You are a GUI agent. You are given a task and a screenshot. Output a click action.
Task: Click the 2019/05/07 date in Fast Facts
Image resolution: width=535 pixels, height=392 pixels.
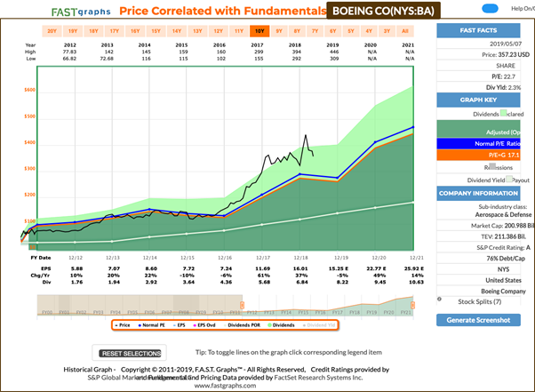(506, 44)
